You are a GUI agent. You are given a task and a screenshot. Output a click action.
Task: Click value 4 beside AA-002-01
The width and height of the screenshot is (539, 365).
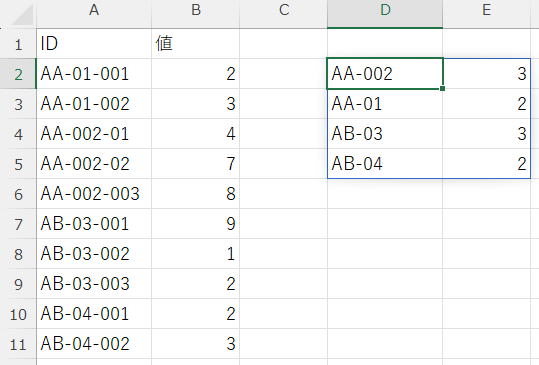(x=196, y=134)
